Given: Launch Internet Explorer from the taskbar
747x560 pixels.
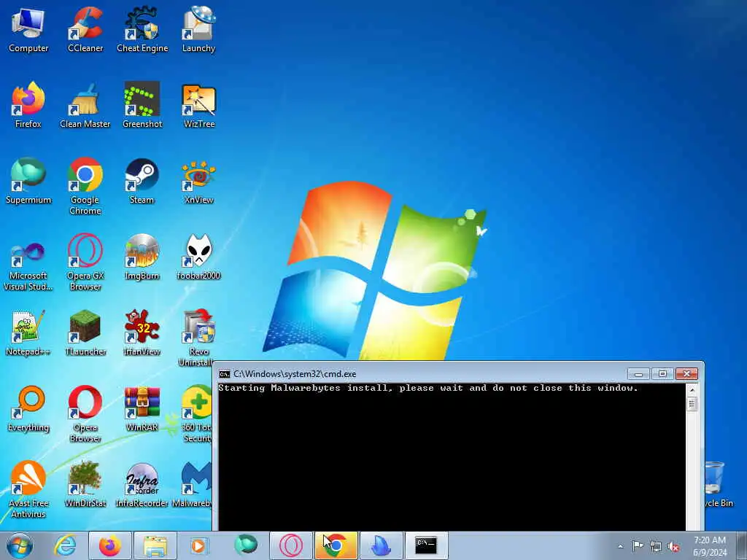Looking at the screenshot, I should [x=65, y=545].
